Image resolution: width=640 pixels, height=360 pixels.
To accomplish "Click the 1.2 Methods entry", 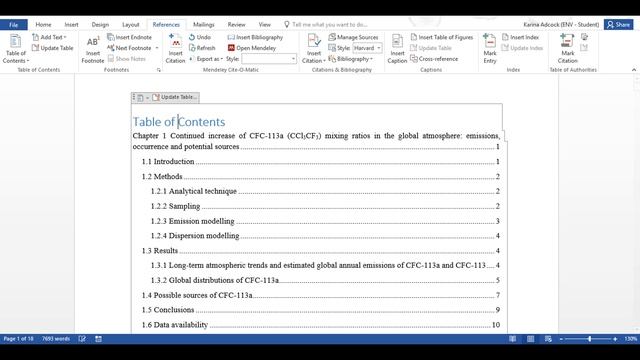I will (320, 176).
